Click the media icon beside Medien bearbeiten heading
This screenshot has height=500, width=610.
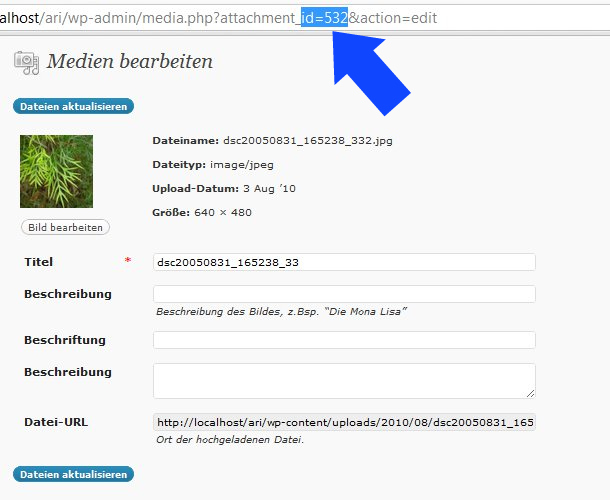[x=27, y=62]
